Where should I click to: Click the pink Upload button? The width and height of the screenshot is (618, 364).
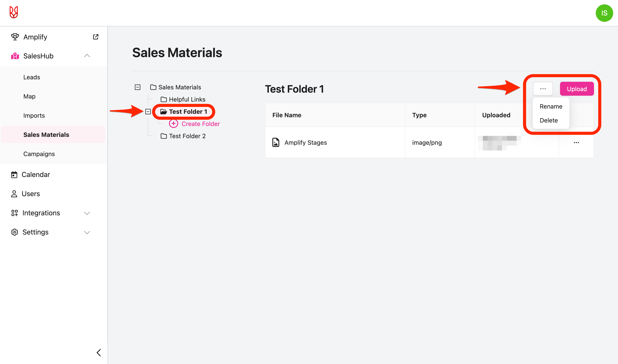(577, 89)
